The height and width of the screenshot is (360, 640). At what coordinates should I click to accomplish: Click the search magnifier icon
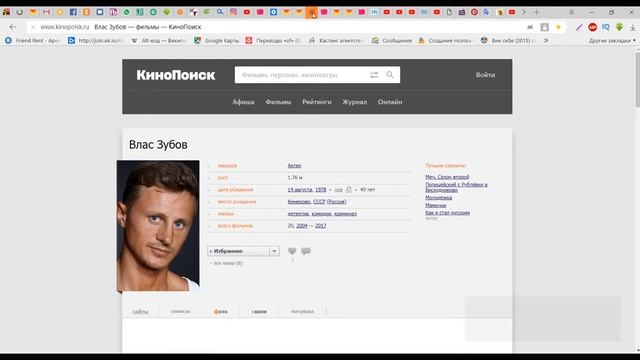point(390,75)
